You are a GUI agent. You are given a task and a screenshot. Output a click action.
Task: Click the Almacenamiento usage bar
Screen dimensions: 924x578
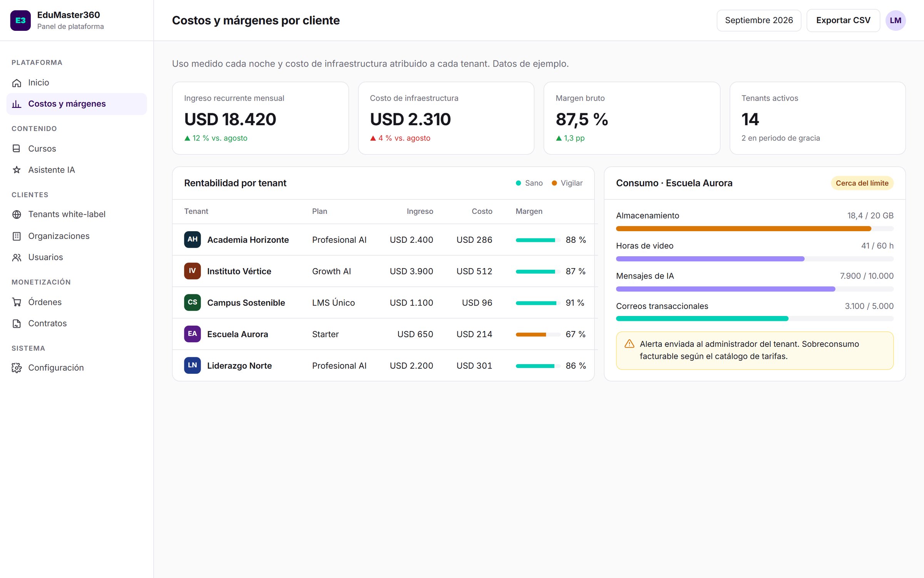point(755,229)
